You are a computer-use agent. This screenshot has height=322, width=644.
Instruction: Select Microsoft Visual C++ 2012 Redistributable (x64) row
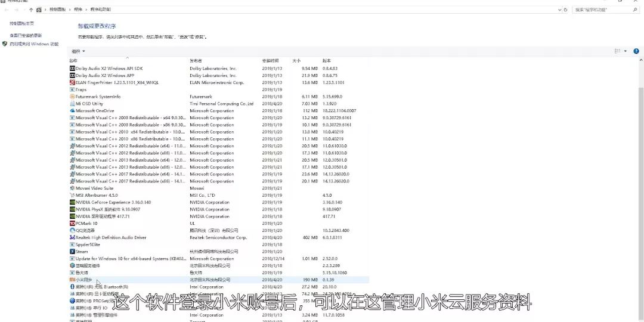pos(219,146)
